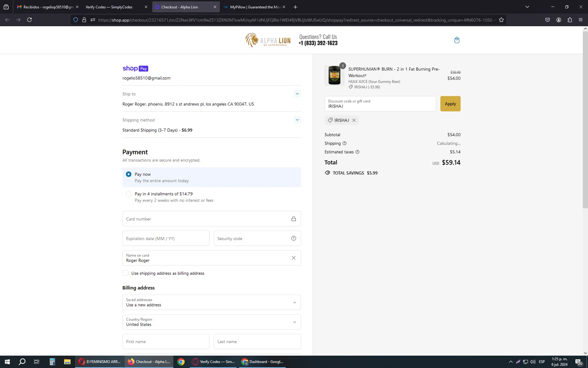Show shipping info help icon
588x368 pixels.
point(345,143)
